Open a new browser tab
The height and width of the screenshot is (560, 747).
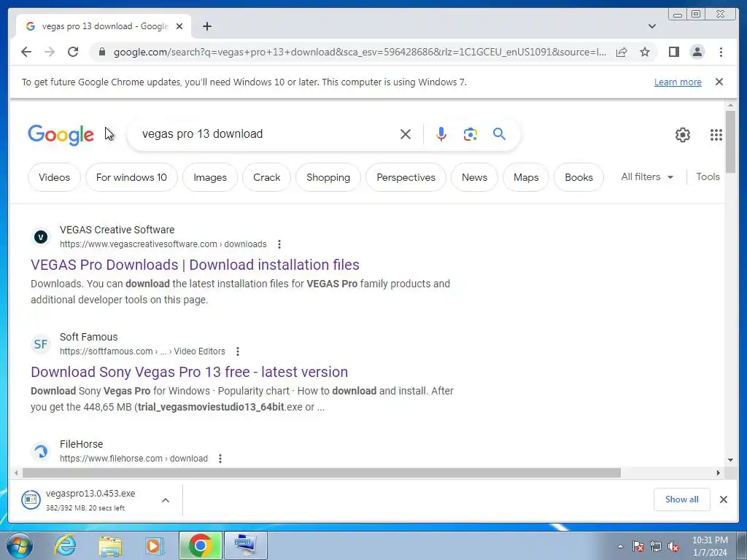[x=206, y=26]
